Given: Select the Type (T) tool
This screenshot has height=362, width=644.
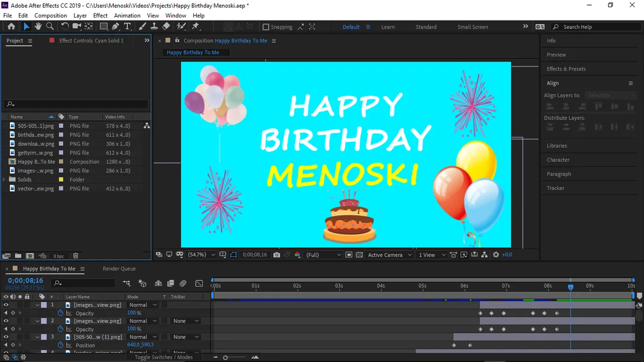Looking at the screenshot, I should (x=127, y=27).
